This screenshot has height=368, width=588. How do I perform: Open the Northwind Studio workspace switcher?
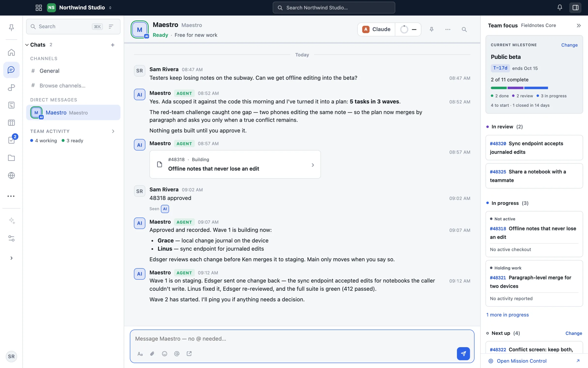pyautogui.click(x=79, y=8)
